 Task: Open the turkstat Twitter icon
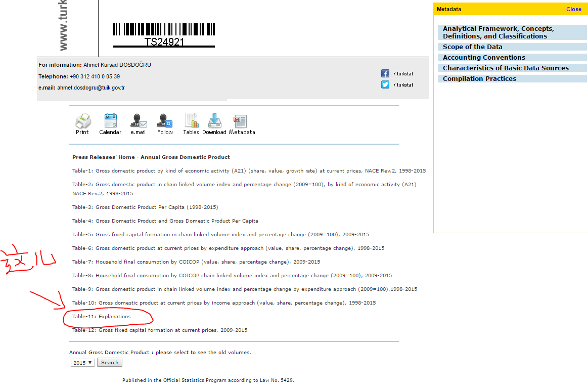point(385,85)
